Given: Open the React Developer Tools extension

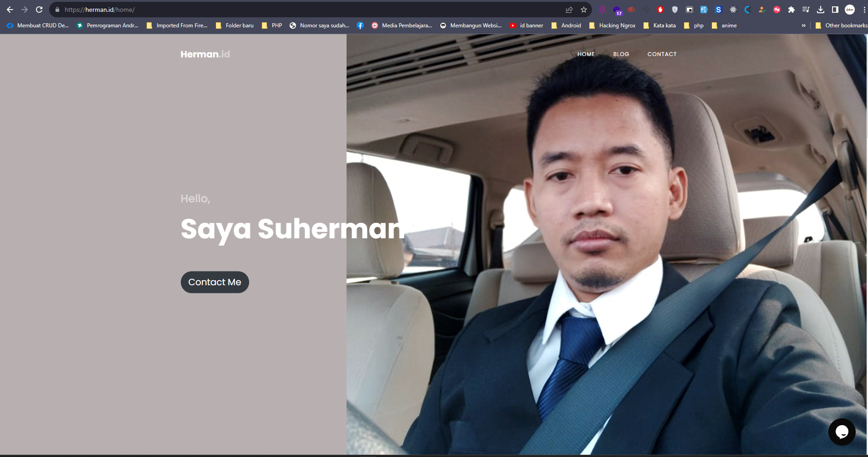Looking at the screenshot, I should tap(733, 9).
